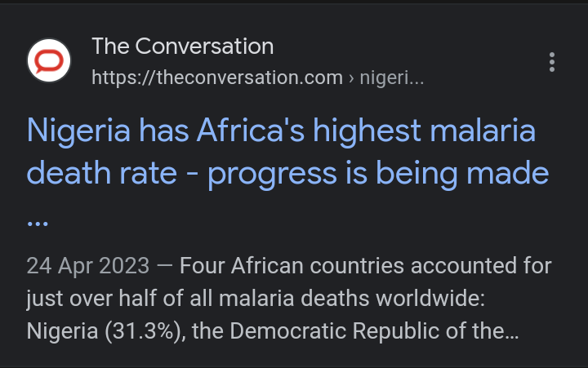Image resolution: width=588 pixels, height=368 pixels.
Task: Click the truncated 'nigeri...' breadcrumb path
Action: [391, 78]
